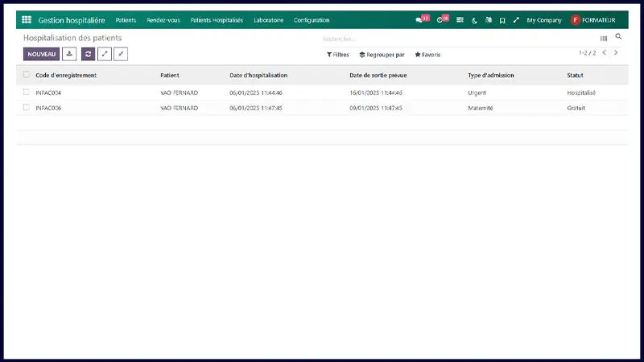644x362 pixels.
Task: Open the Favoris dropdown
Action: (x=427, y=55)
